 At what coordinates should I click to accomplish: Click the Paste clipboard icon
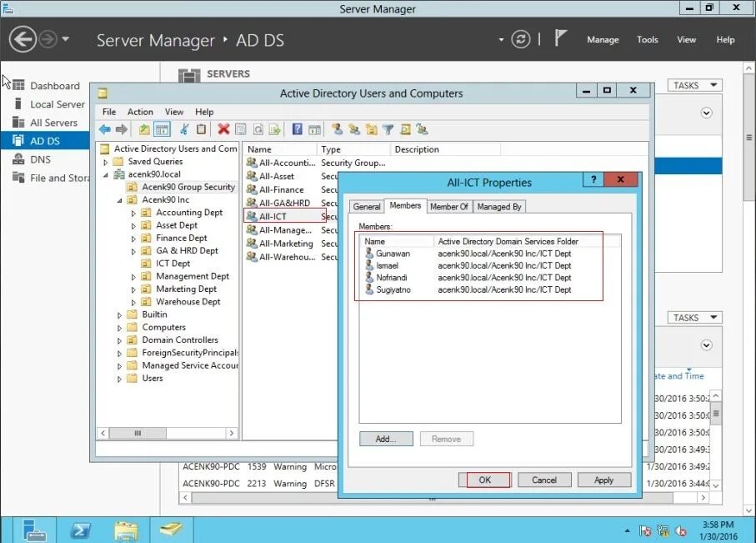point(202,129)
